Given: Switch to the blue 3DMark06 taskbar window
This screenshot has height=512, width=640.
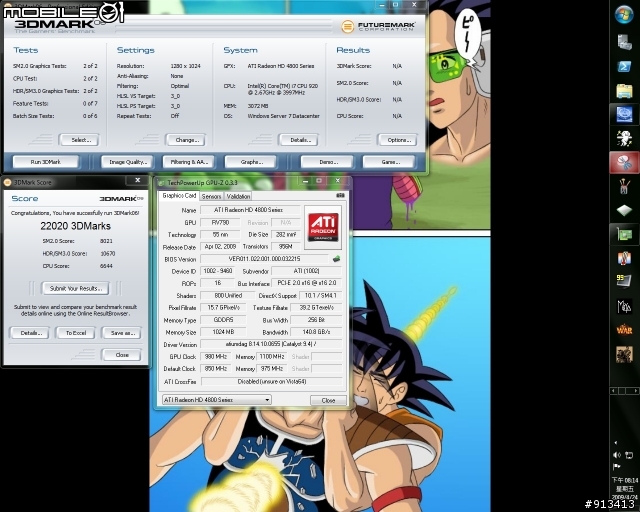Looking at the screenshot, I should [624, 114].
